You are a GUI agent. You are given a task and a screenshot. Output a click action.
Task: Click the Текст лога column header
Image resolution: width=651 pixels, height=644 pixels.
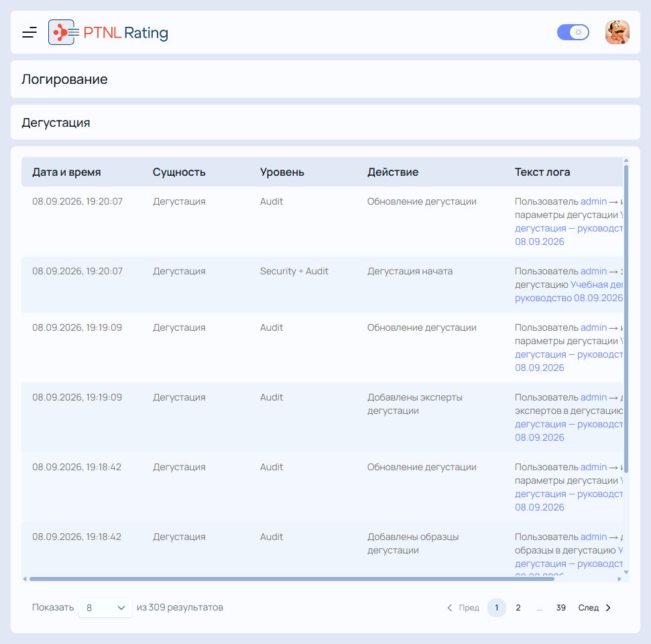tap(542, 172)
